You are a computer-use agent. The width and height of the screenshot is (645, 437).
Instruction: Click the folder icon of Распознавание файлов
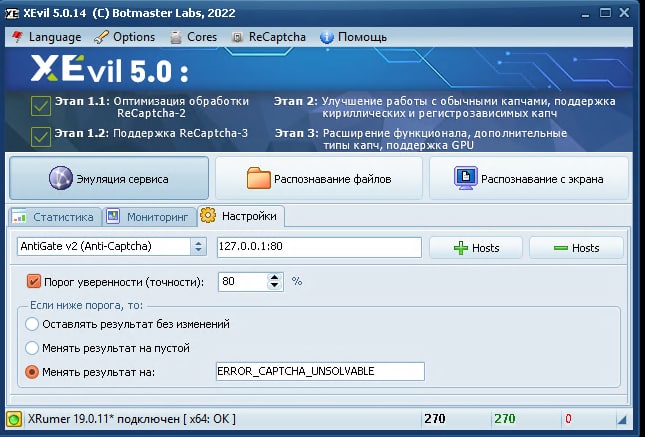pyautogui.click(x=259, y=178)
